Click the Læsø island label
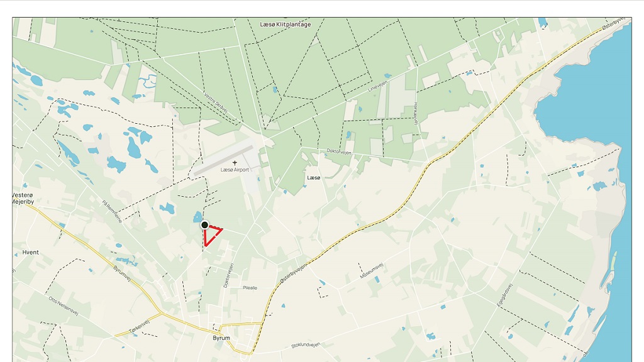Screen dimensions: 644x362 click(314, 178)
